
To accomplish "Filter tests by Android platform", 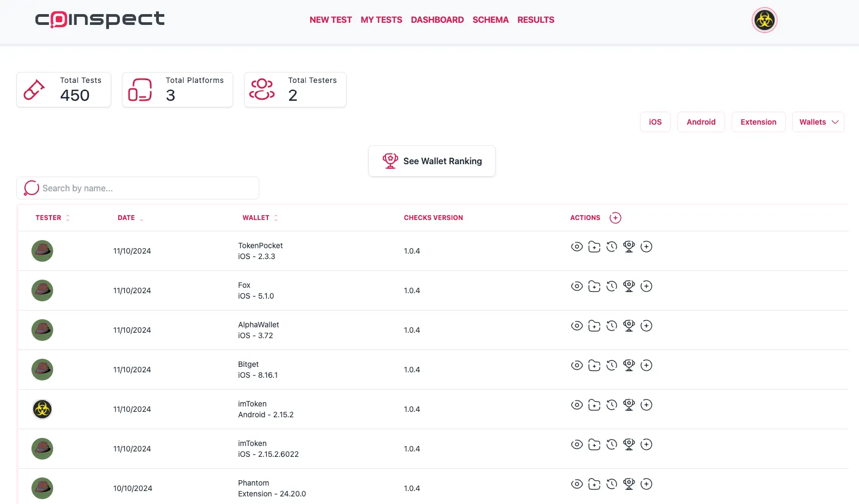I will click(x=701, y=122).
